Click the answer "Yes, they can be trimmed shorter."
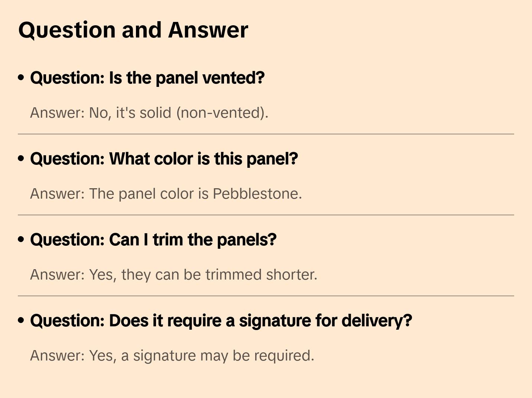 pyautogui.click(x=173, y=275)
